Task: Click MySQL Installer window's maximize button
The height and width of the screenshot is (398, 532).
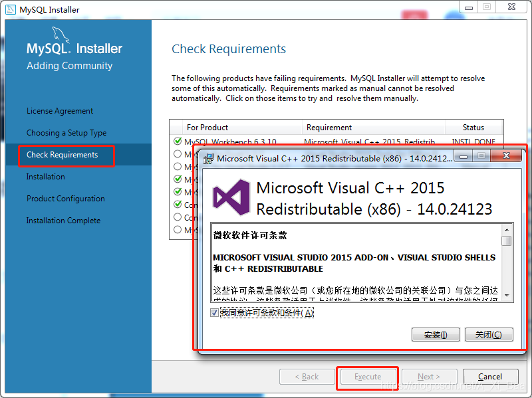Action: click(487, 7)
